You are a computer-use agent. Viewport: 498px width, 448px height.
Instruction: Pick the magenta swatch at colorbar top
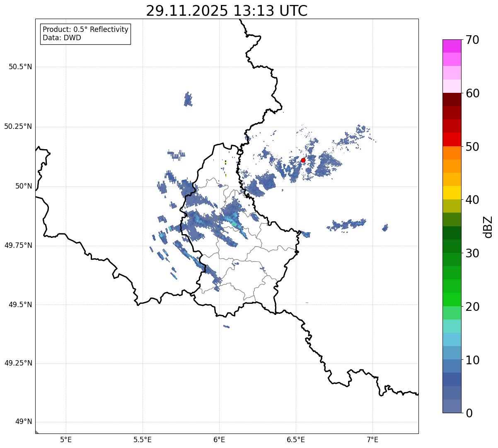pyautogui.click(x=452, y=46)
